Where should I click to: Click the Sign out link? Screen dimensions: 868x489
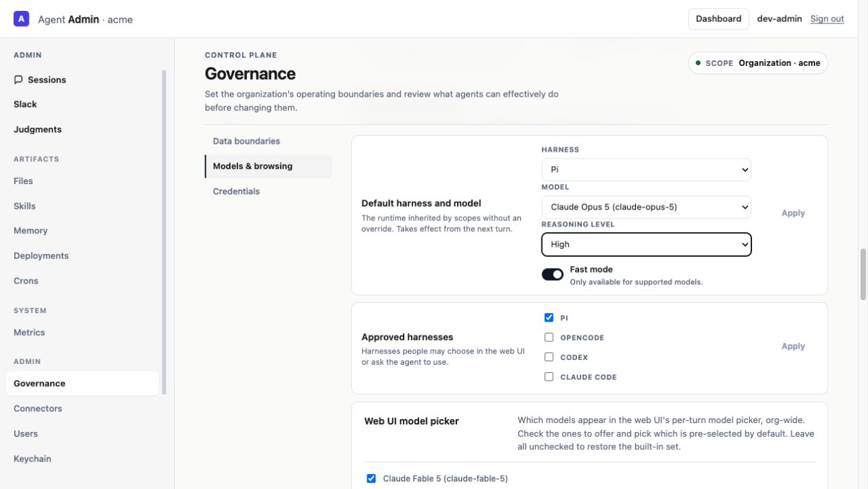827,19
